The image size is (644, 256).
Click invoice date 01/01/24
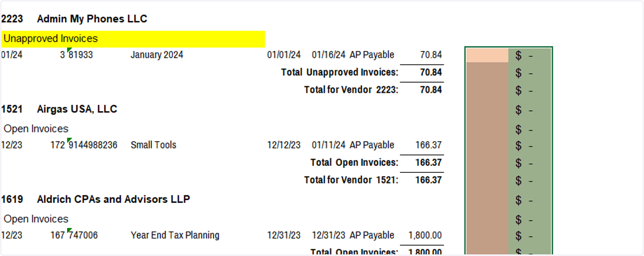(x=284, y=55)
